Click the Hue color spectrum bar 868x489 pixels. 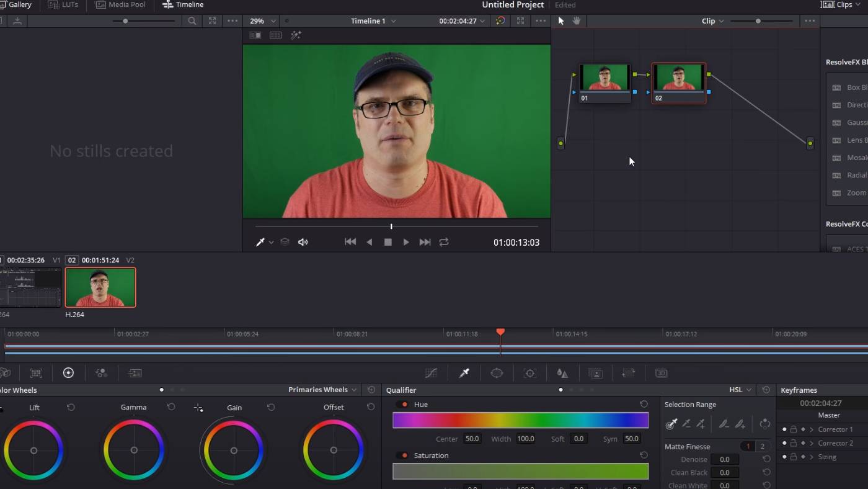pyautogui.click(x=520, y=421)
